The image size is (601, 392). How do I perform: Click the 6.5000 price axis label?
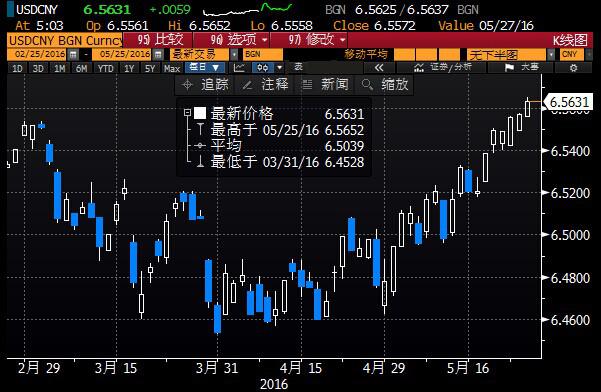click(570, 235)
